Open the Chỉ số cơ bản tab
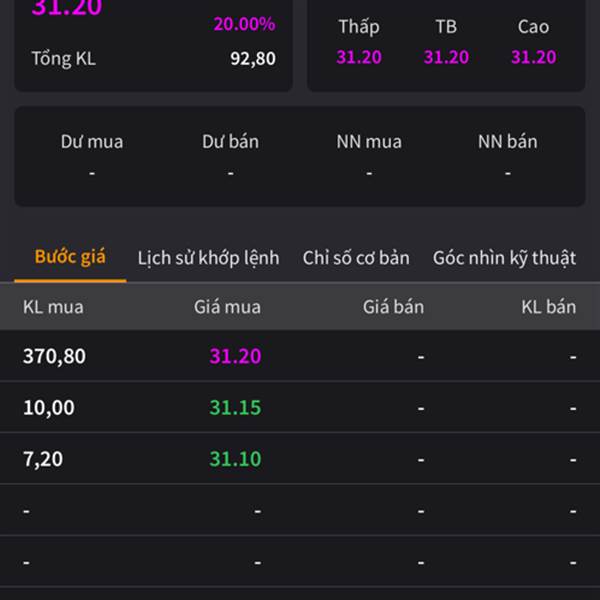Screen dimensions: 600x600 356,258
